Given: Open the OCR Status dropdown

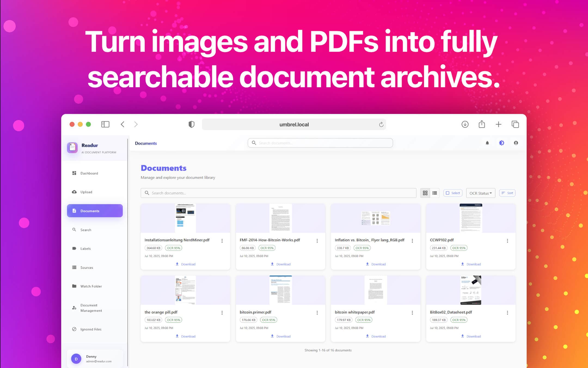Looking at the screenshot, I should (x=480, y=193).
